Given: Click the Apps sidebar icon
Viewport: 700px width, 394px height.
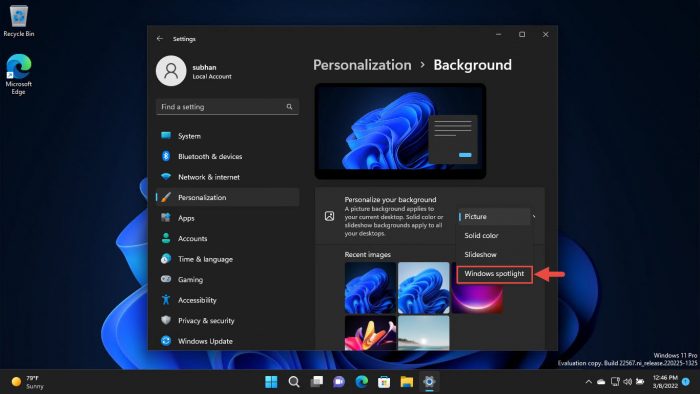Looking at the screenshot, I should pos(166,218).
